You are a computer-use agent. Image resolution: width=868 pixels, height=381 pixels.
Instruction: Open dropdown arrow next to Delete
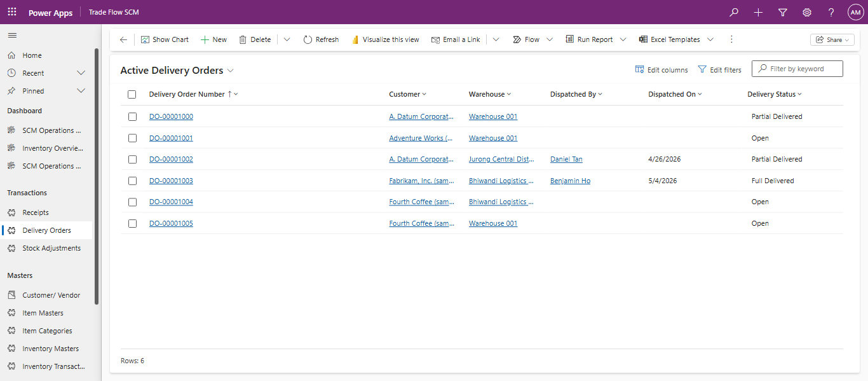(x=287, y=39)
